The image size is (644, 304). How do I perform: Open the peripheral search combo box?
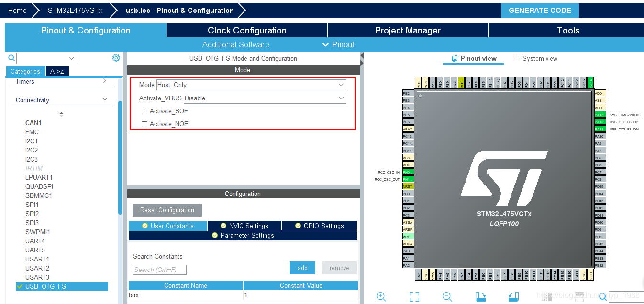(46, 58)
